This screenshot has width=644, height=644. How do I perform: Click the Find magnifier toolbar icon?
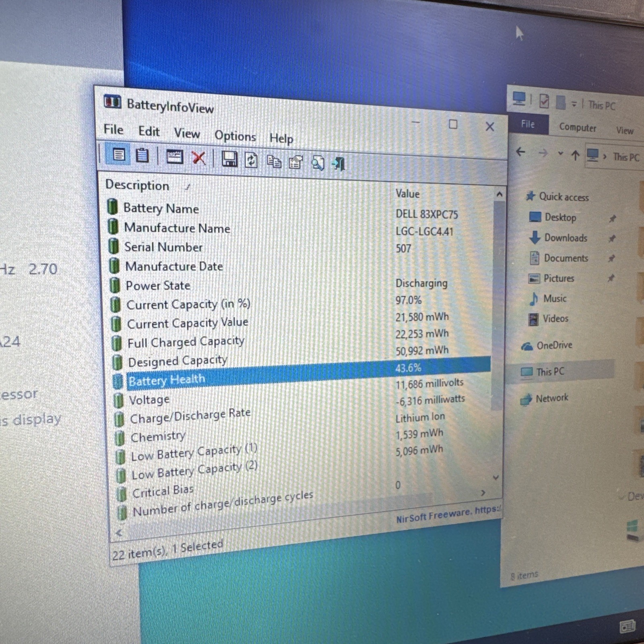[318, 163]
